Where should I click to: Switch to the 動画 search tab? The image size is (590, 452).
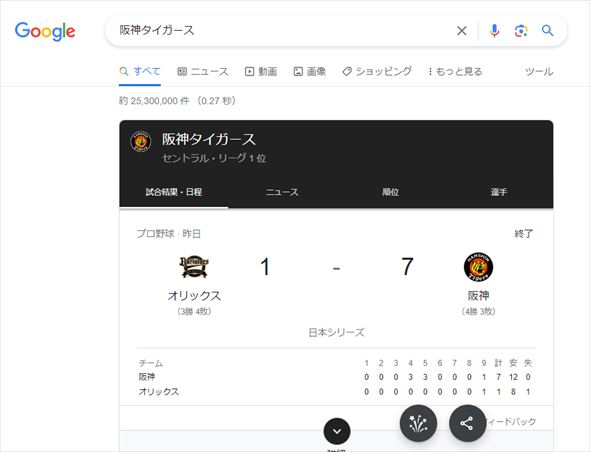coord(261,72)
